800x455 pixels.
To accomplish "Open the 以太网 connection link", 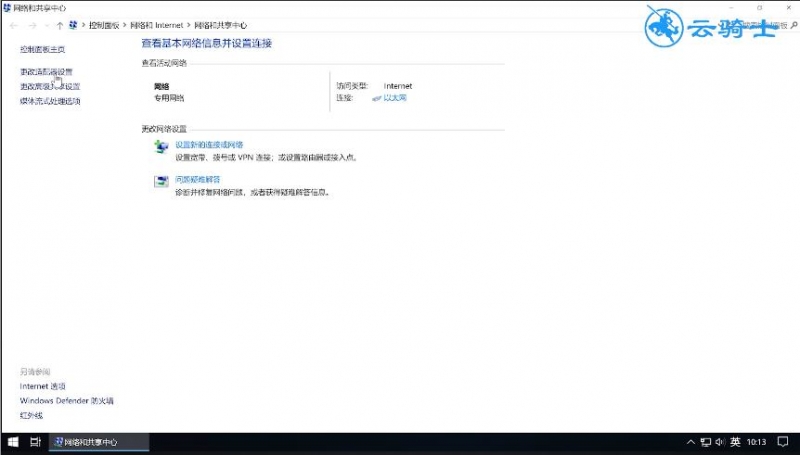I will click(395, 98).
